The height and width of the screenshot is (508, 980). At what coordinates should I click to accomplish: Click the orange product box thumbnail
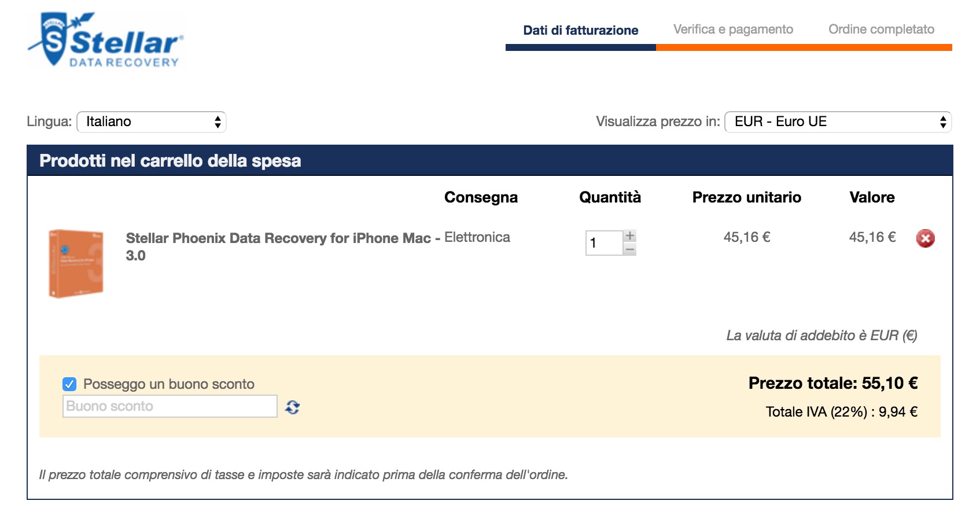pos(76,264)
